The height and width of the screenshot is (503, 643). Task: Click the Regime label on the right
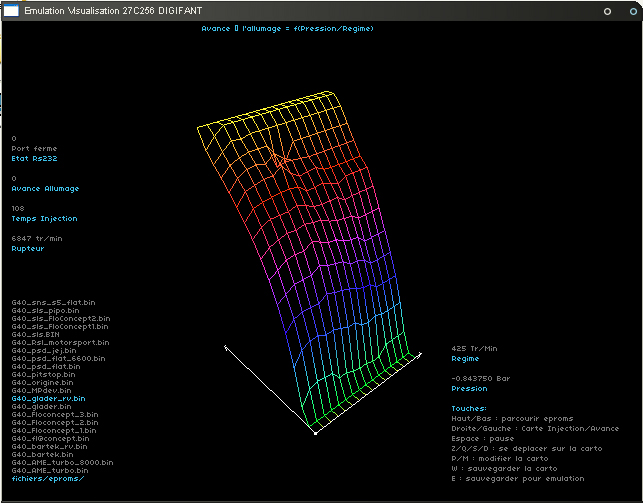click(465, 358)
